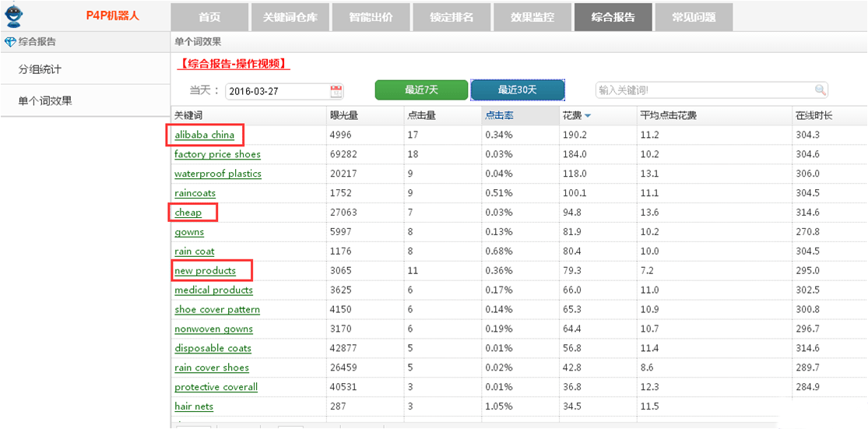This screenshot has width=868, height=429.
Task: Show data for 最近7天
Action: click(421, 90)
